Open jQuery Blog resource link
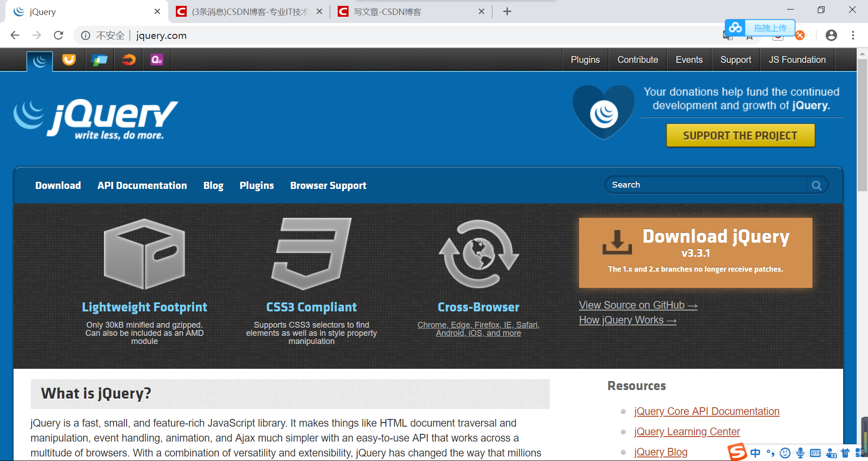868x461 pixels. pos(660,452)
